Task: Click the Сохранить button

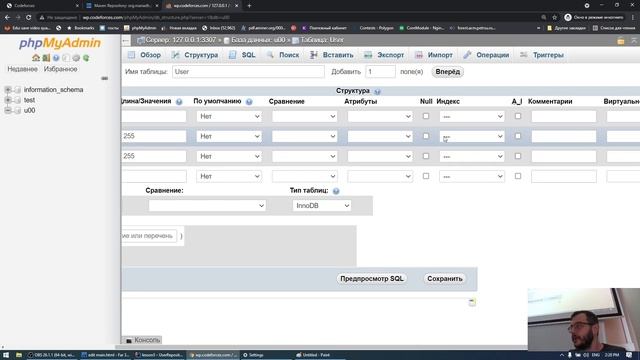Action: pyautogui.click(x=444, y=279)
